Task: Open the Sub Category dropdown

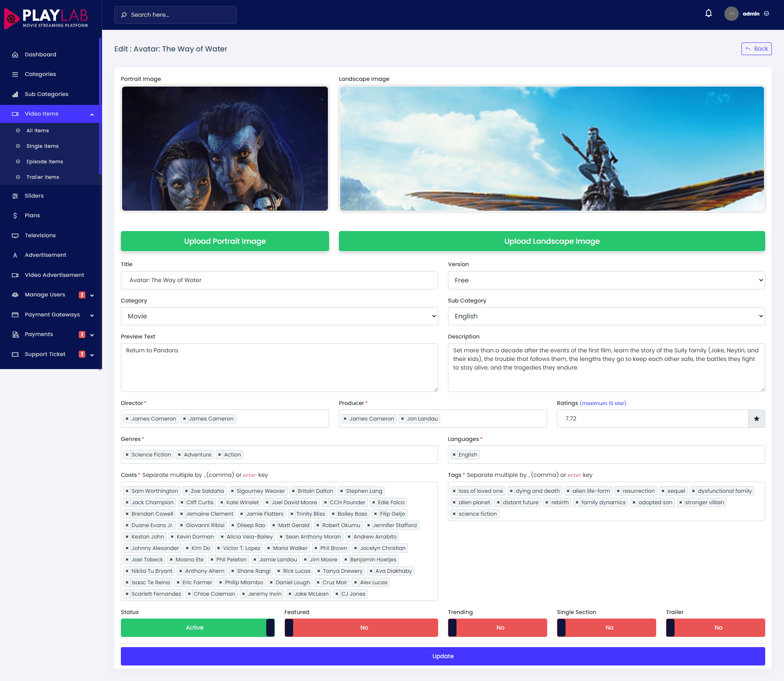Action: (606, 316)
